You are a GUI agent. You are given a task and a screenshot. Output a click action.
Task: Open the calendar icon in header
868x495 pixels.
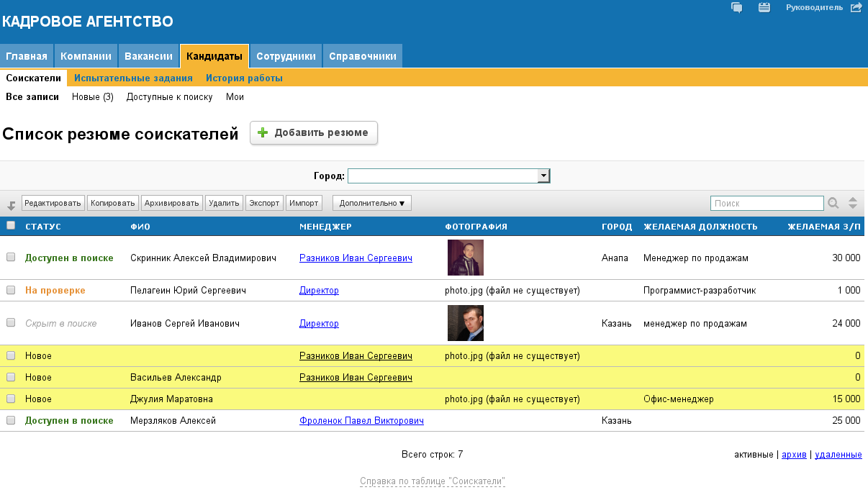(764, 7)
